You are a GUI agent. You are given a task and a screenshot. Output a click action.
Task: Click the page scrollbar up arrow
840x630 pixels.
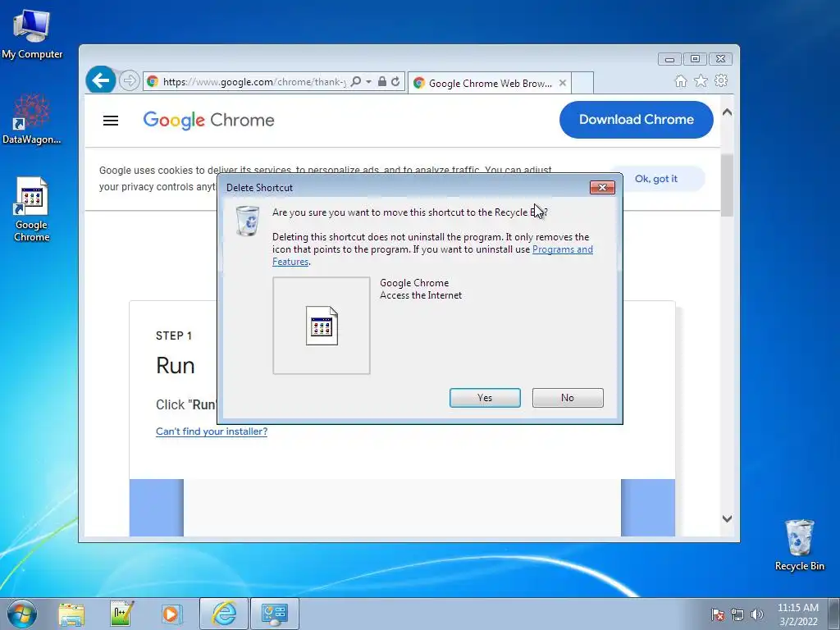click(x=727, y=112)
